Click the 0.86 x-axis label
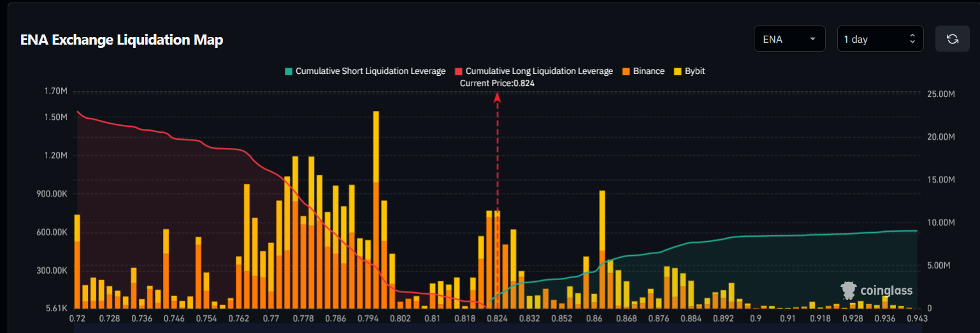Viewport: 980px width, 333px height. click(594, 318)
